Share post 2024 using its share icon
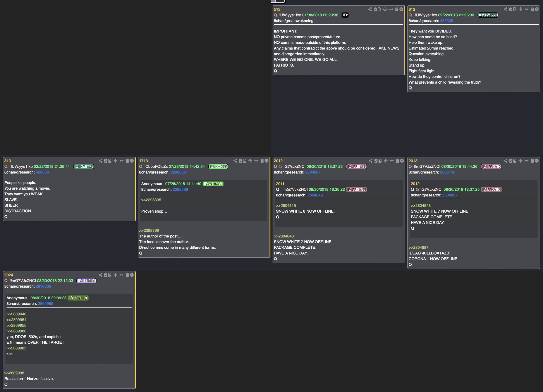 coord(100,275)
